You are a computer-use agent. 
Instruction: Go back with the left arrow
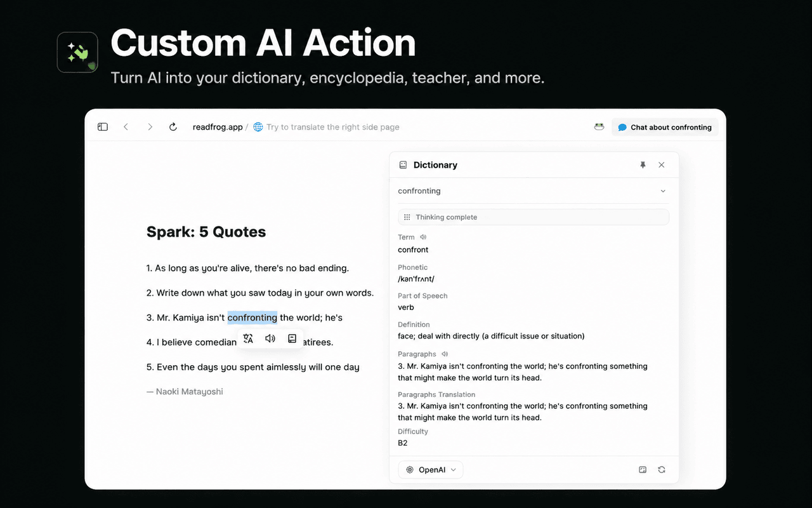click(126, 127)
